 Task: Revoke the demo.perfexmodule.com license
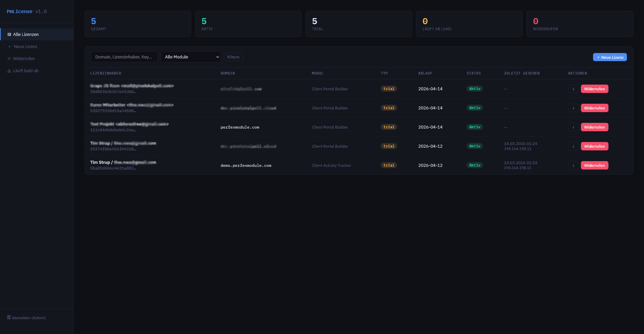(594, 165)
